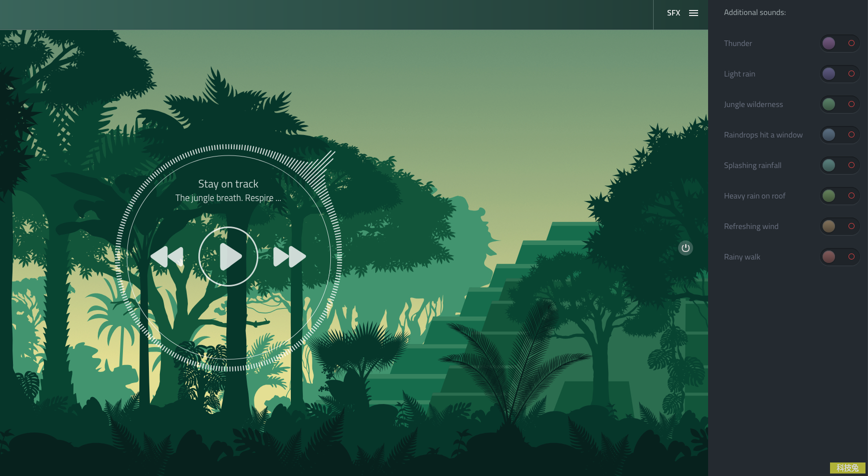Switch on Raindrops hit a window
The height and width of the screenshot is (476, 868).
click(840, 135)
